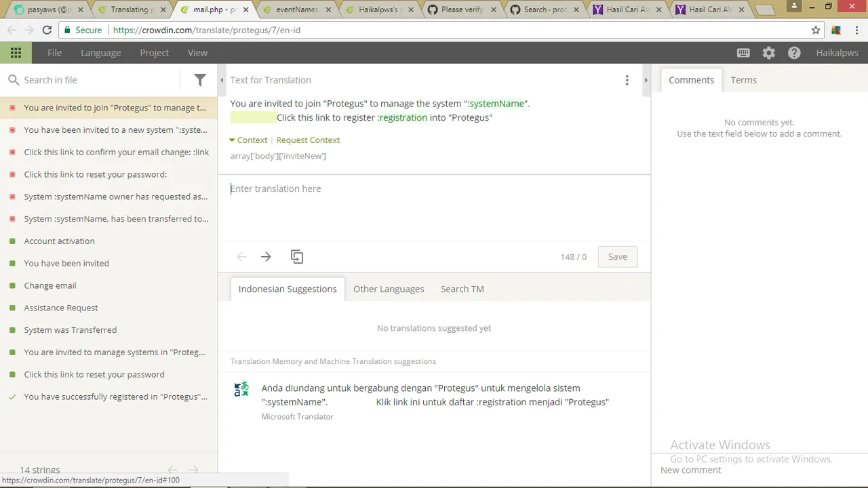This screenshot has height=488, width=868.
Task: Open the Chrome menu dots
Action: tap(856, 30)
